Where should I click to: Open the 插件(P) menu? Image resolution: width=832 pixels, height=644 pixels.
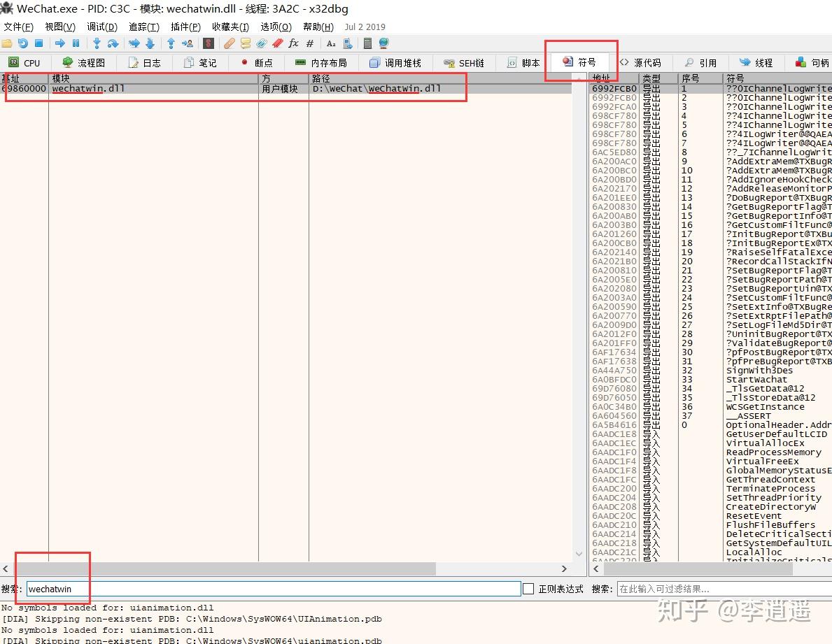[185, 27]
